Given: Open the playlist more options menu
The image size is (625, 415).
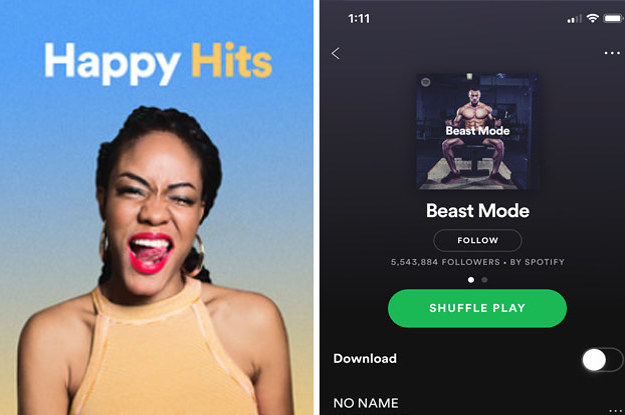Looking at the screenshot, I should click(x=612, y=53).
